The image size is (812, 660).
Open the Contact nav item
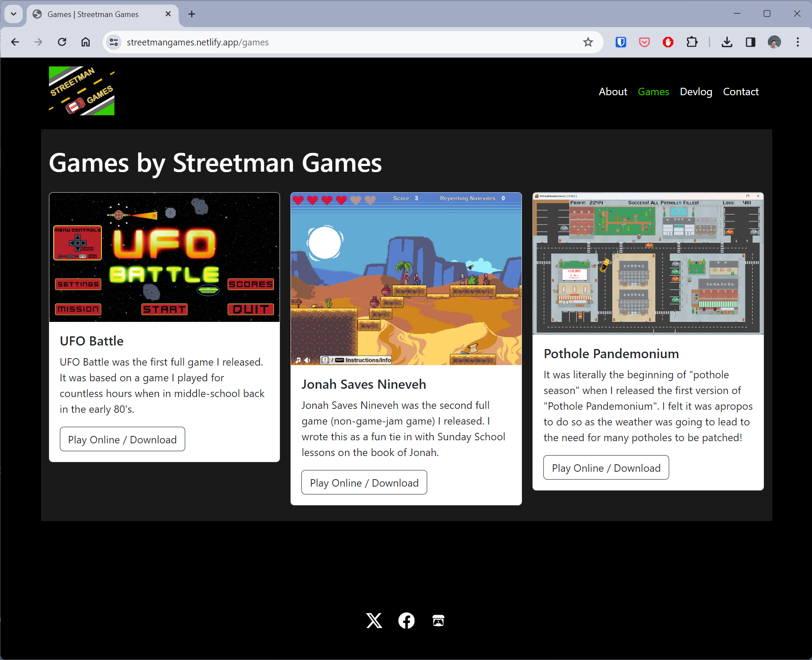[x=741, y=92]
